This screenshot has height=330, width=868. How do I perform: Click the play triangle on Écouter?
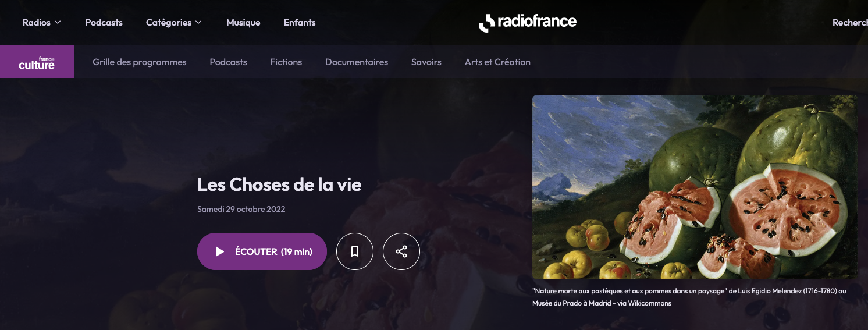point(219,251)
